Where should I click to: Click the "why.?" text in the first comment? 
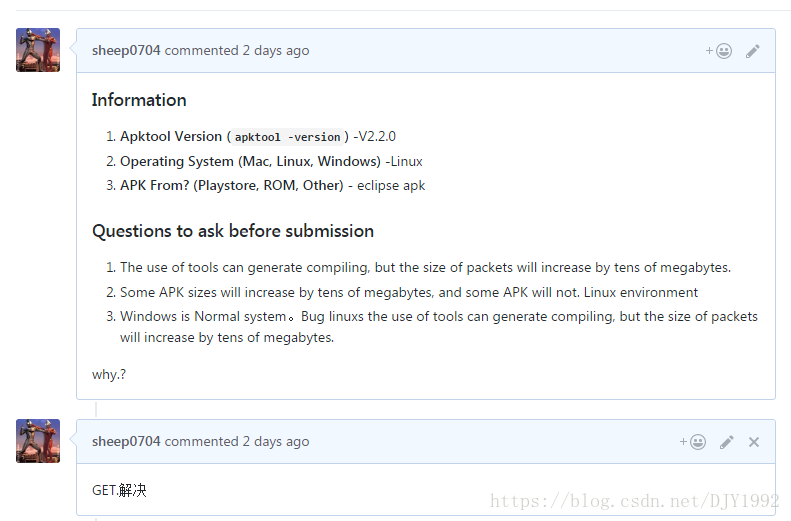click(x=109, y=375)
